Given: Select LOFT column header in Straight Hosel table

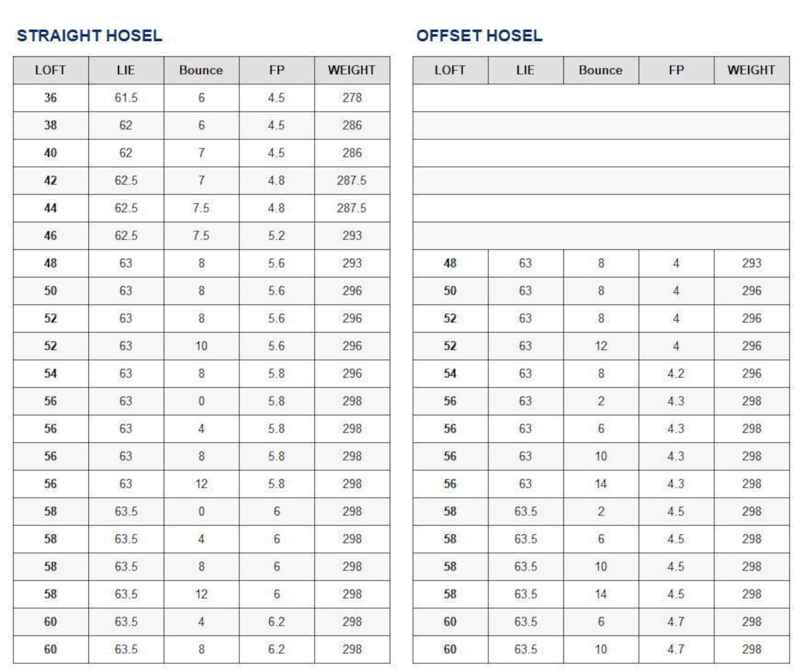Looking at the screenshot, I should (51, 70).
